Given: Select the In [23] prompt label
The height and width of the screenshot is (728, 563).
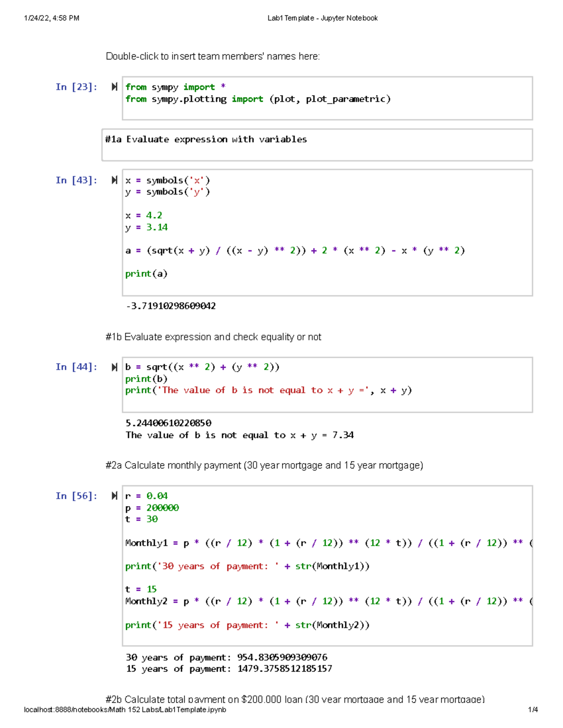Looking at the screenshot, I should 76,87.
